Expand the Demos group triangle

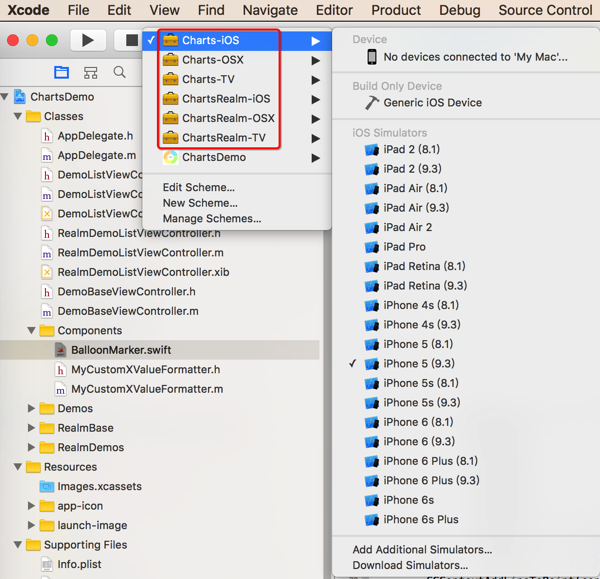tap(31, 408)
